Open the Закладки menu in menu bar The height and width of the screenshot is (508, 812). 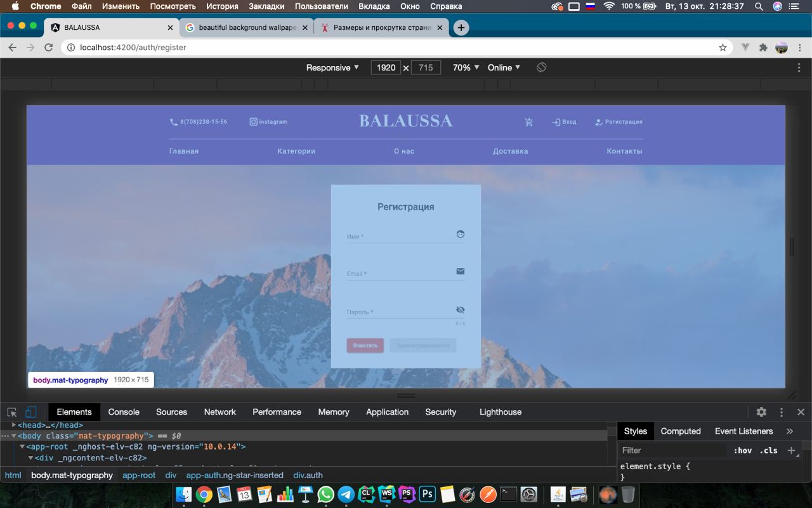click(266, 6)
